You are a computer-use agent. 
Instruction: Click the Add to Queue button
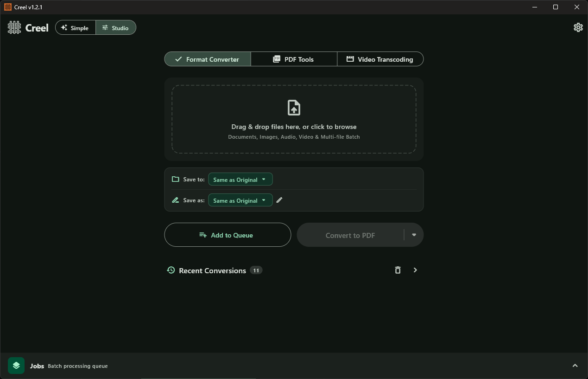pos(228,235)
